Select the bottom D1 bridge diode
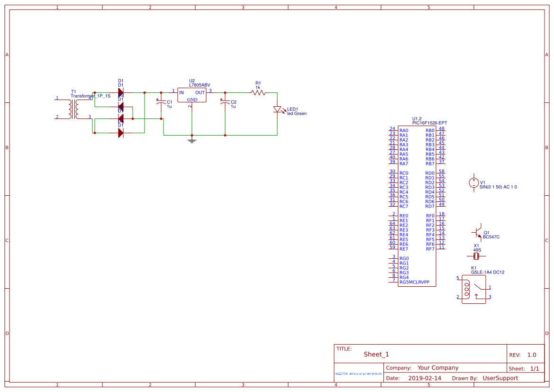554x392 pixels. [x=120, y=133]
